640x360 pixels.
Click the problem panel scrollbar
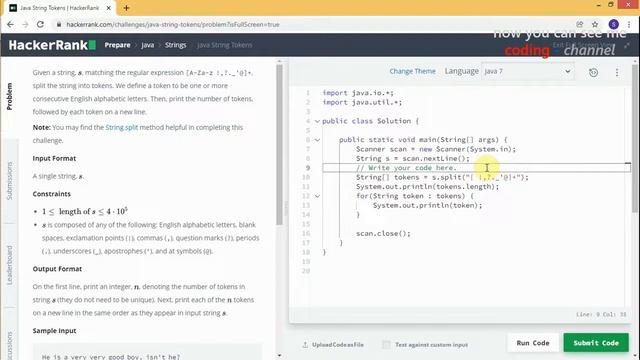[x=279, y=144]
